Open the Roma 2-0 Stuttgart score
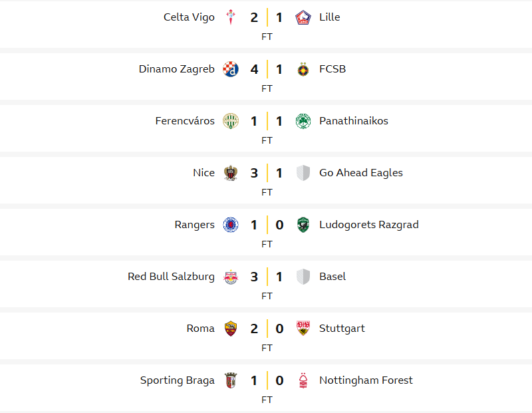Image resolution: width=532 pixels, height=413 pixels. coord(267,329)
